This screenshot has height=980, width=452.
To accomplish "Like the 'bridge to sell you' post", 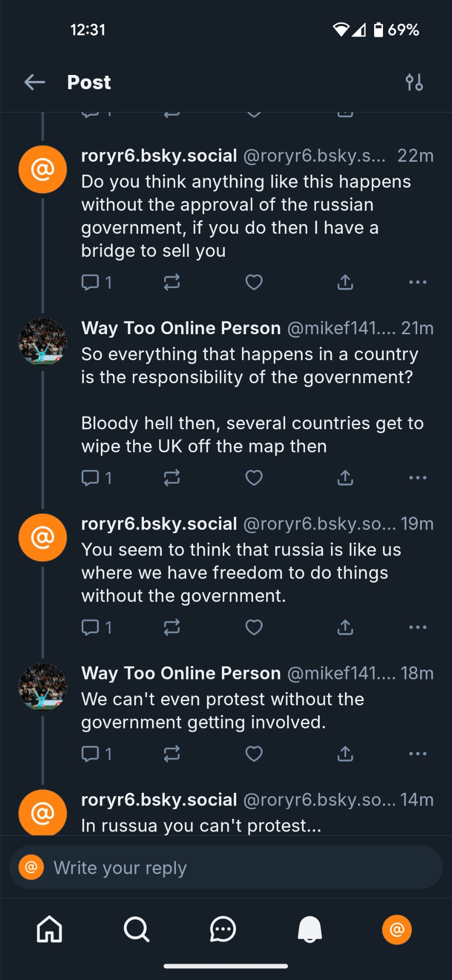I will click(254, 282).
